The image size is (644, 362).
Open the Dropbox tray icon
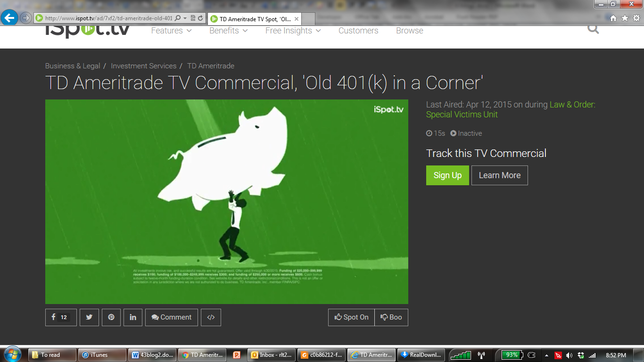point(581,355)
